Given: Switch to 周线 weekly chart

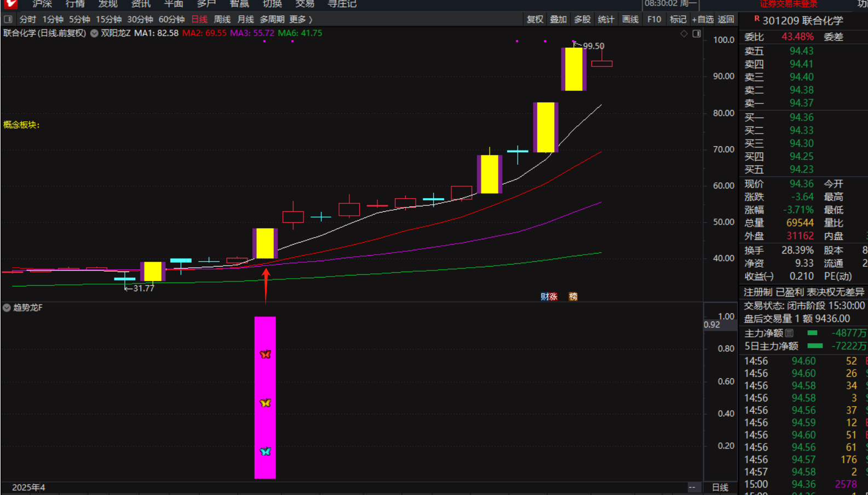Looking at the screenshot, I should (222, 19).
